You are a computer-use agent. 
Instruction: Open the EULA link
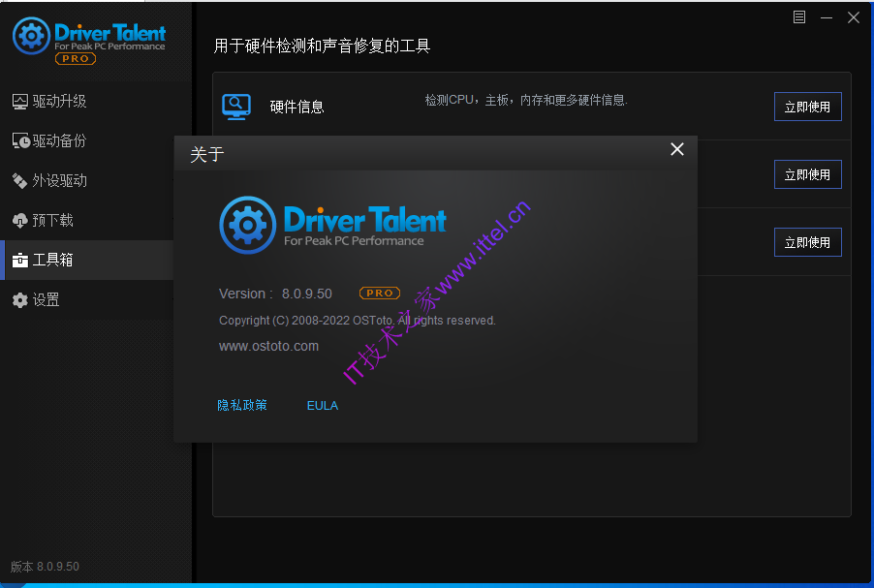pos(323,406)
